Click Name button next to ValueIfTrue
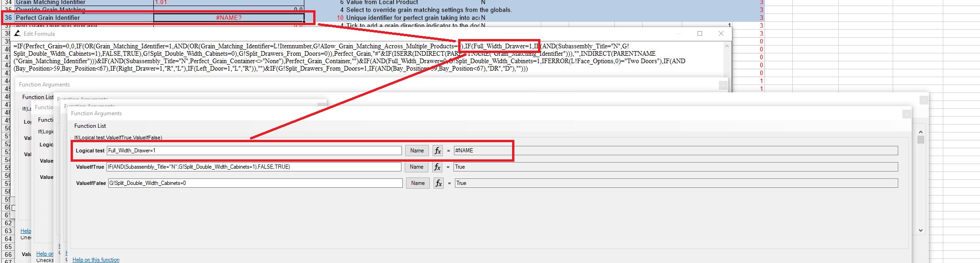 point(417,167)
